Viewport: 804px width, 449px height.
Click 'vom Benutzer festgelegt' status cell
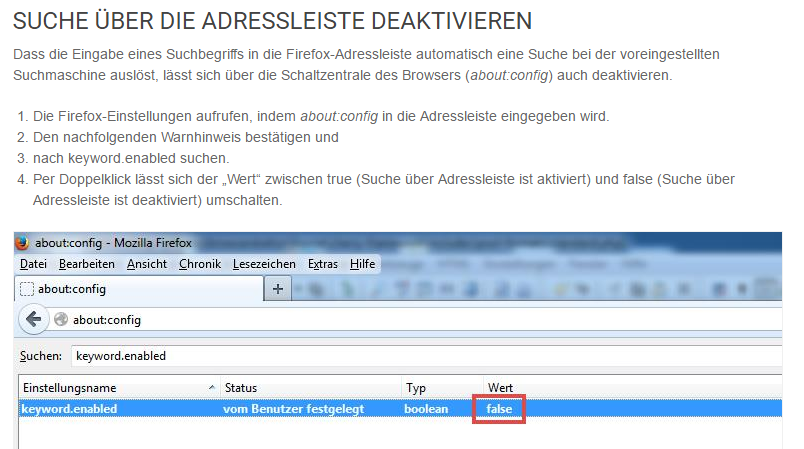294,409
